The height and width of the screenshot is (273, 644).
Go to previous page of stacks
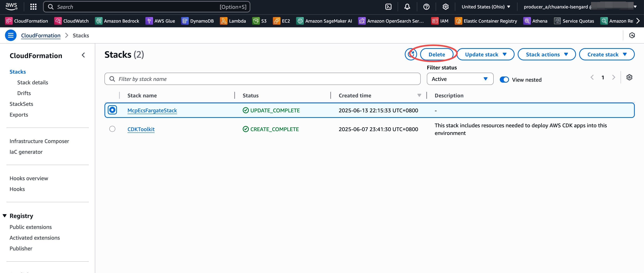coord(592,77)
